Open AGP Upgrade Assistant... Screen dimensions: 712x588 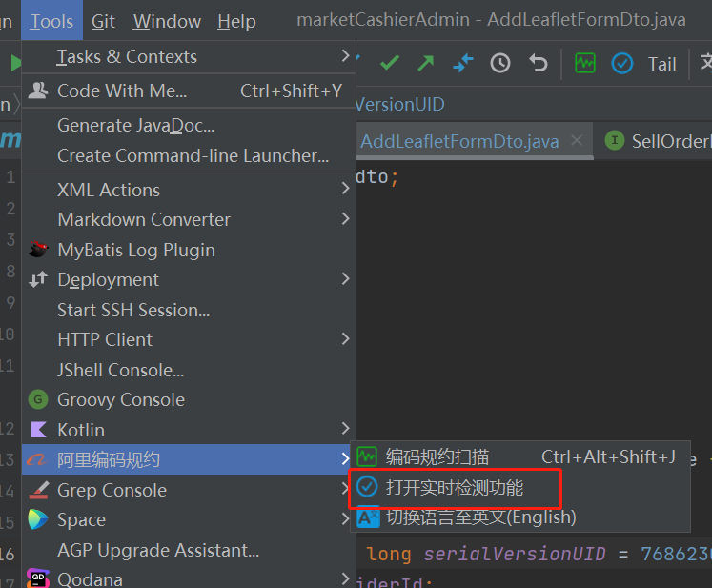click(x=189, y=550)
